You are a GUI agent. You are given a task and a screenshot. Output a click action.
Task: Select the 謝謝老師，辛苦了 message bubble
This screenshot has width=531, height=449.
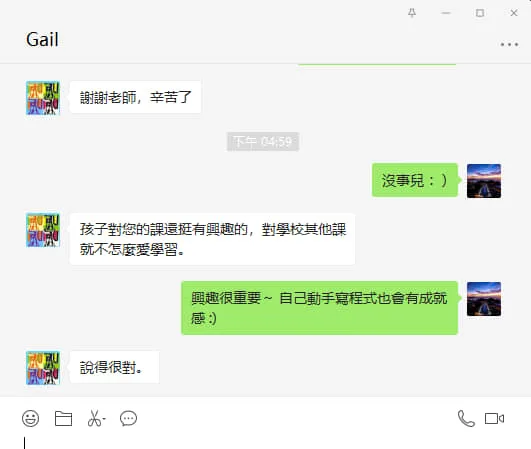pos(135,97)
